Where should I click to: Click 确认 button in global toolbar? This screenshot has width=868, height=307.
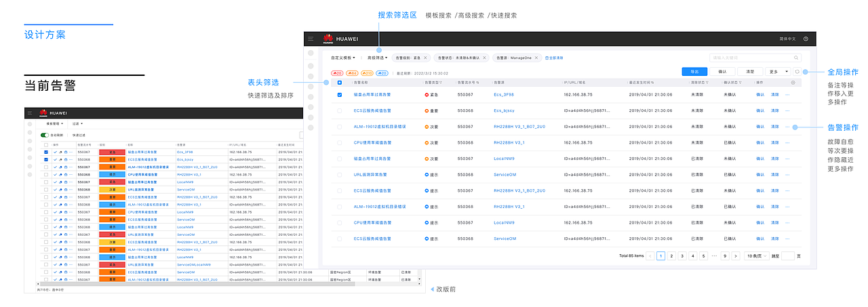coord(722,71)
